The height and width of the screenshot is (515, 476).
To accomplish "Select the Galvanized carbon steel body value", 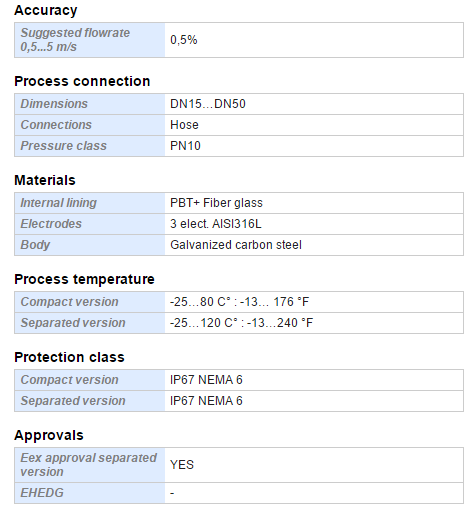I will pyautogui.click(x=236, y=245).
